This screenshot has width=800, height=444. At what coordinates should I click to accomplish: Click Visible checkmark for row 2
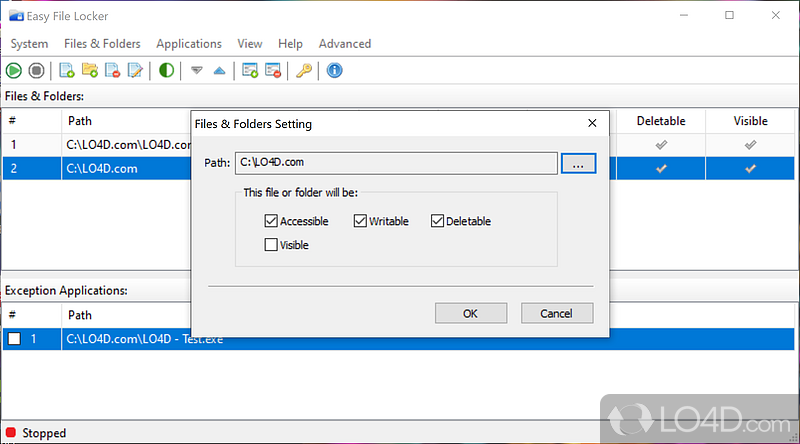750,168
